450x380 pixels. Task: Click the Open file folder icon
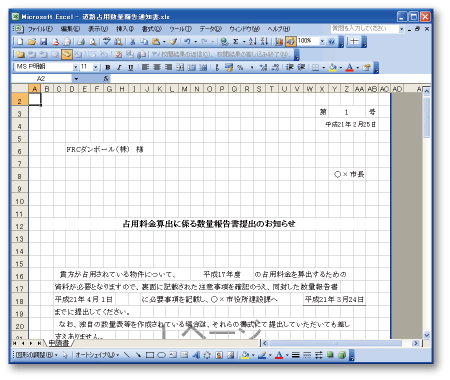[x=32, y=42]
